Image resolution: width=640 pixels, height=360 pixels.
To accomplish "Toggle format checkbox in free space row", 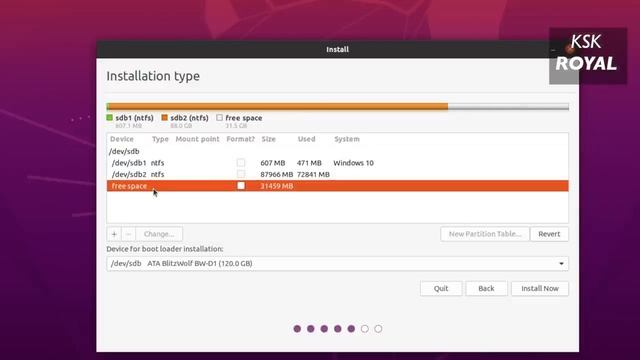I will 241,186.
